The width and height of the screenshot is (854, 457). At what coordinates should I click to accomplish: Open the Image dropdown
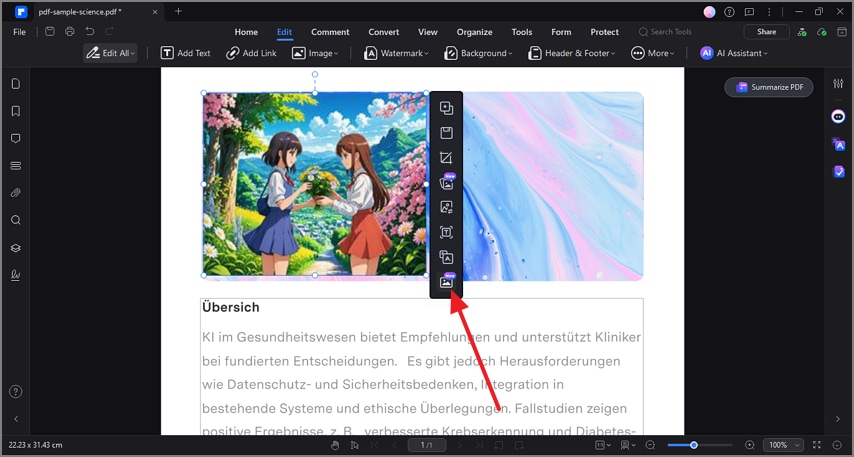pos(315,53)
